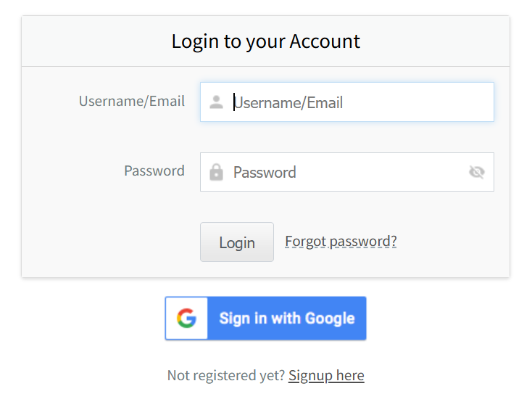Open the Forgot password? link
The width and height of the screenshot is (532, 402).
pos(341,242)
